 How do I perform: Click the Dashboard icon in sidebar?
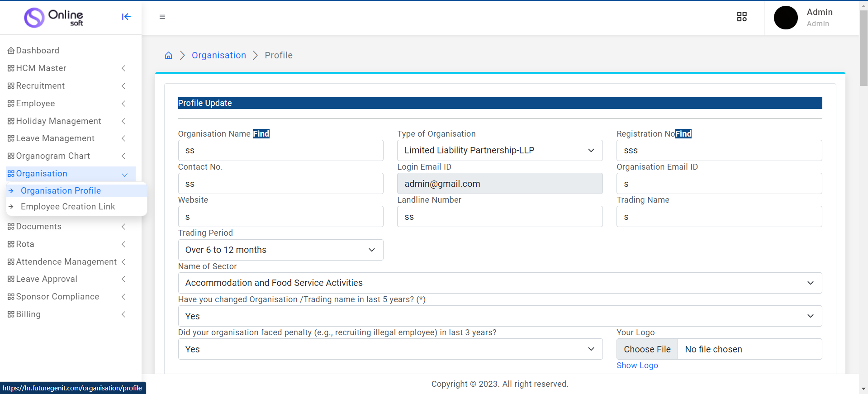click(11, 51)
